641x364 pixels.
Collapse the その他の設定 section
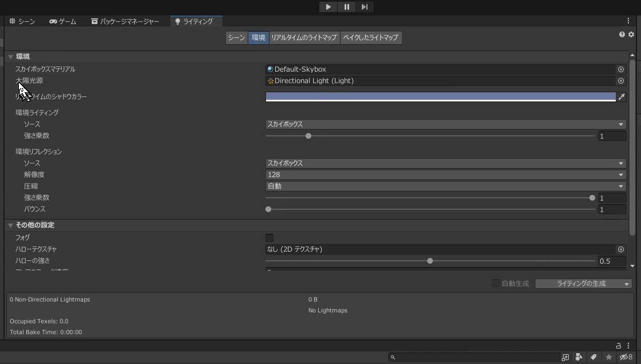(x=11, y=225)
